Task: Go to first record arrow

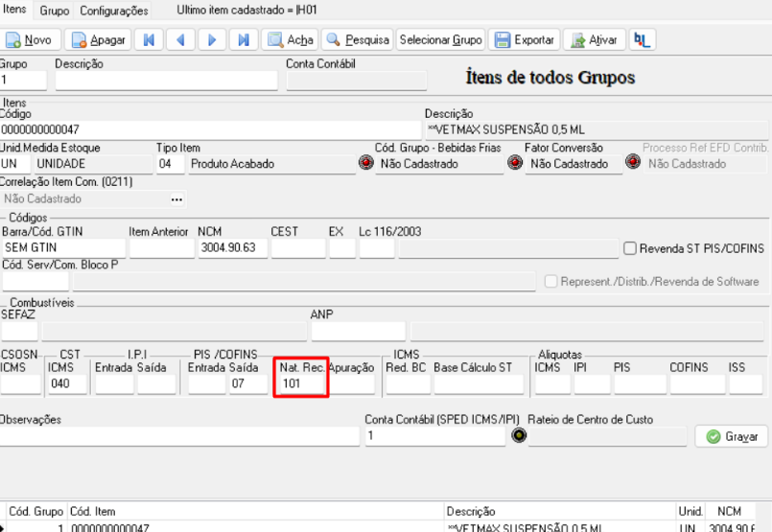Action: tap(149, 40)
